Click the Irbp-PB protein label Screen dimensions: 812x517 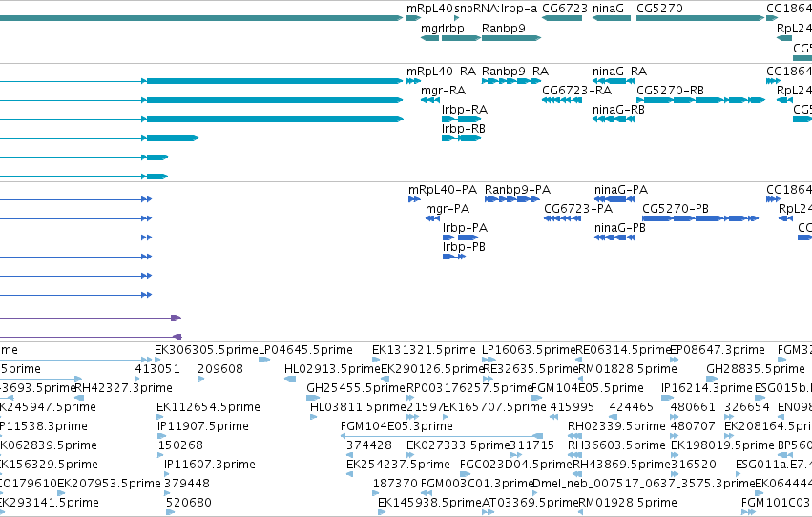pos(464,247)
